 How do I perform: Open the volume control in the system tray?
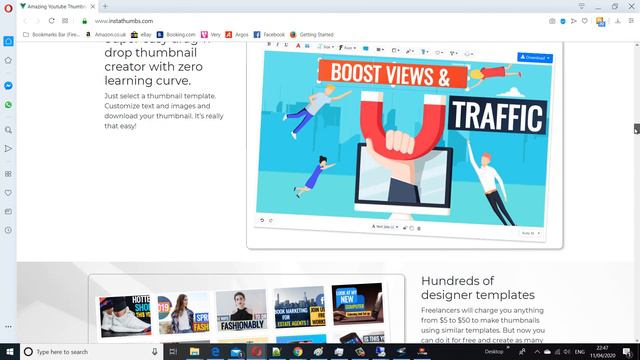[x=567, y=351]
